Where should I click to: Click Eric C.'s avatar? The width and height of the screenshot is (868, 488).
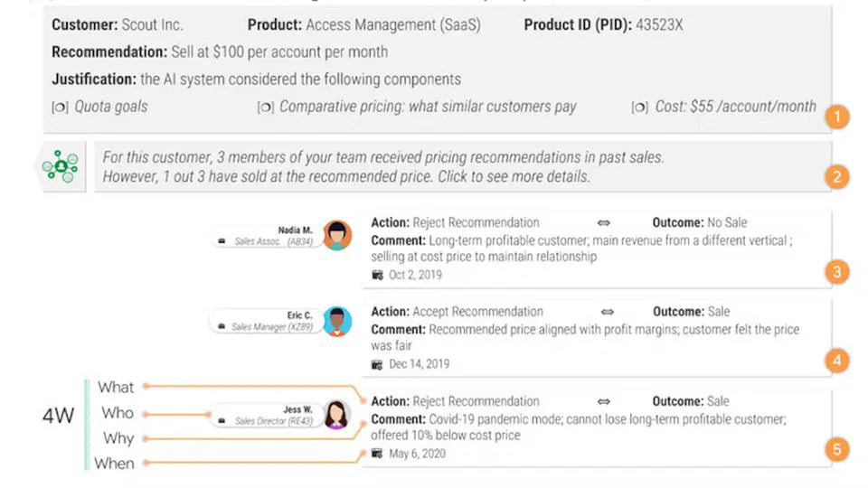336,321
